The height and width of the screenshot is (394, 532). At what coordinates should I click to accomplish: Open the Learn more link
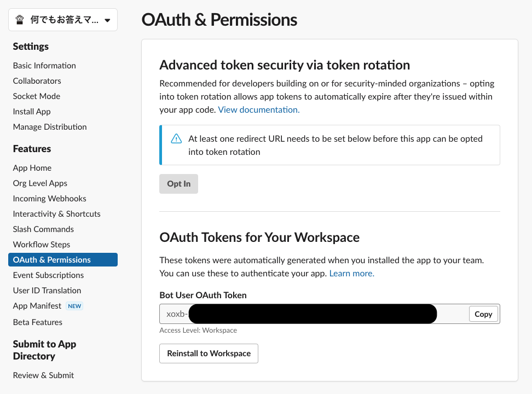pos(351,274)
